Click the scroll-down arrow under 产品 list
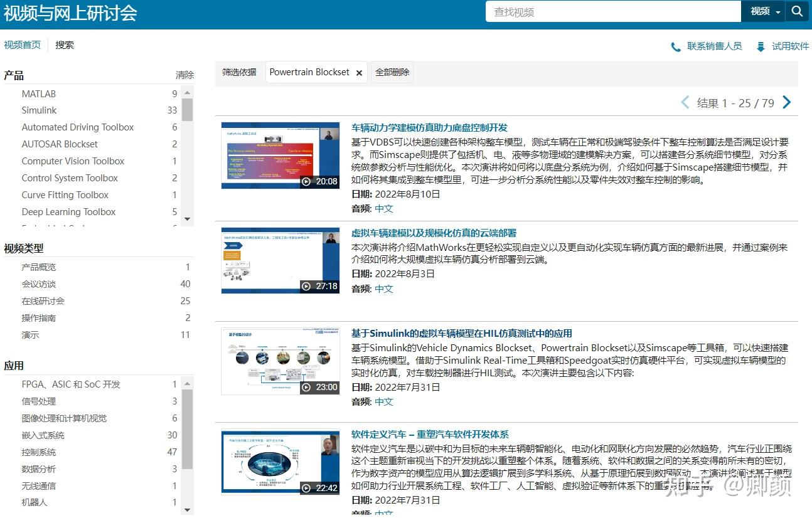This screenshot has height=518, width=812. click(x=186, y=219)
